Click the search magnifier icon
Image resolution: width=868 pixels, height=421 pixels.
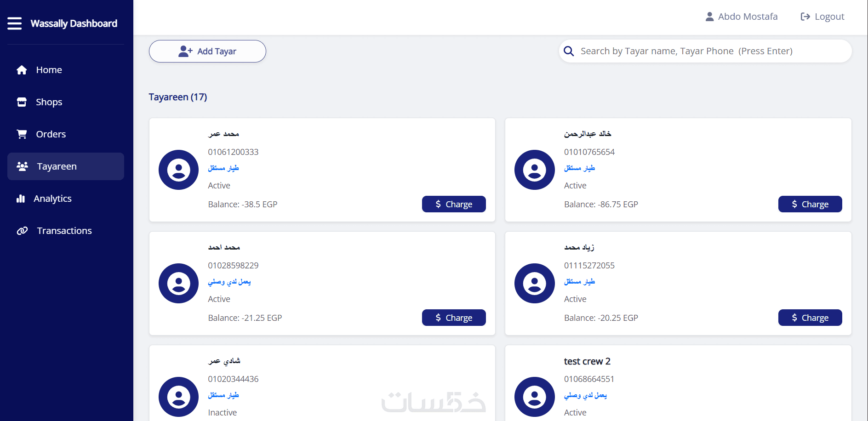tap(569, 51)
